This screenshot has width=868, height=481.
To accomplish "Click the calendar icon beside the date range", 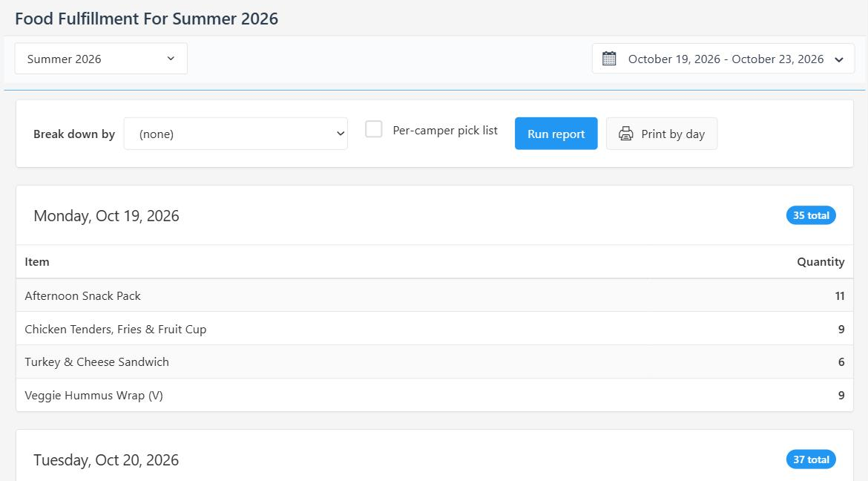I will pyautogui.click(x=609, y=59).
